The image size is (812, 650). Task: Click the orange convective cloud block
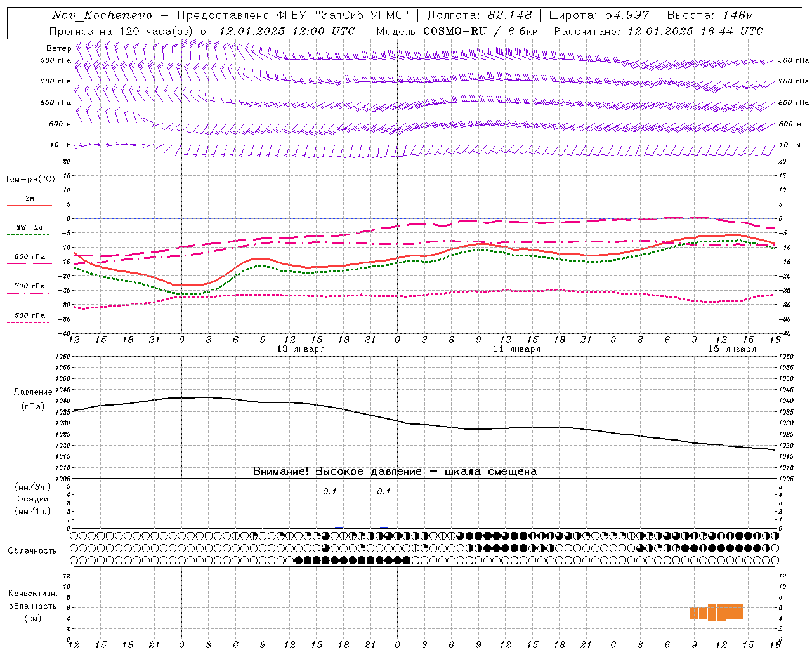[x=716, y=612]
